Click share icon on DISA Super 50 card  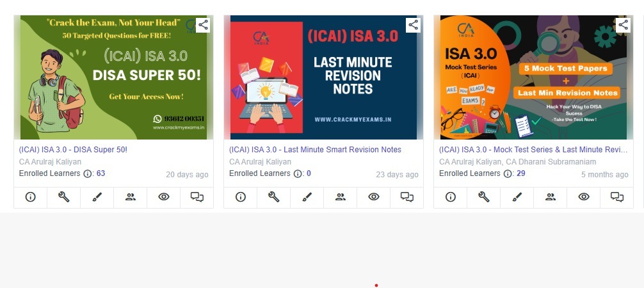click(x=203, y=25)
